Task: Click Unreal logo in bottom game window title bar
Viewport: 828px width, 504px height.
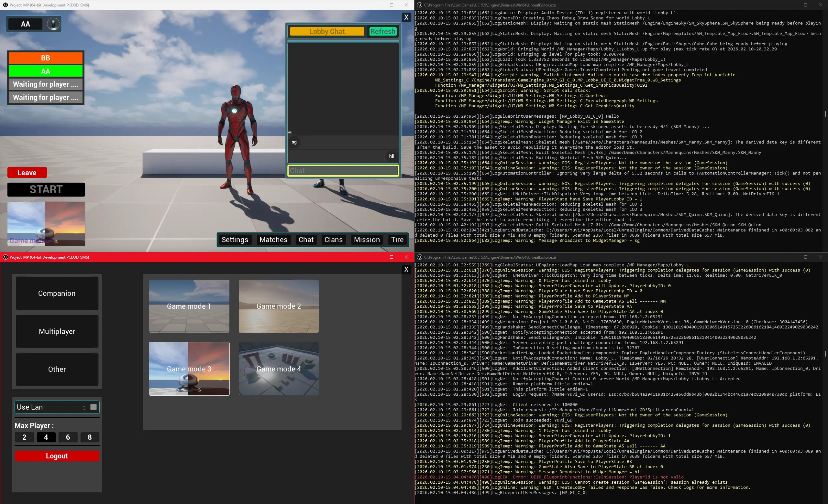Action: pyautogui.click(x=6, y=257)
